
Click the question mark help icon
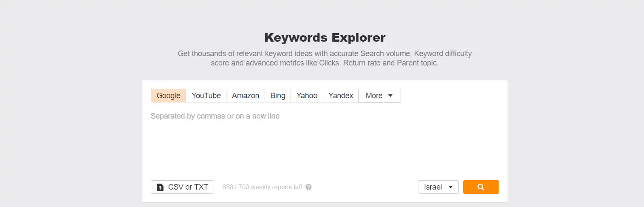tap(309, 187)
